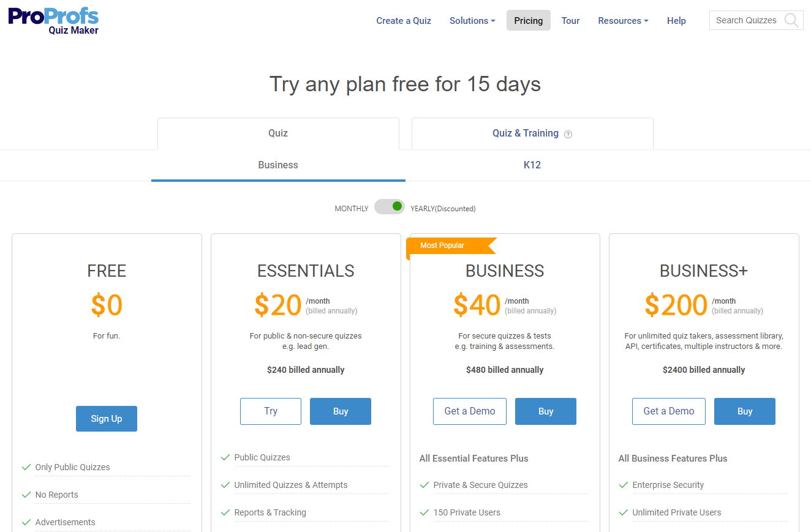Toggle the monthly/yearly billing switch
Viewport: 811px width, 532px height.
[x=390, y=207]
